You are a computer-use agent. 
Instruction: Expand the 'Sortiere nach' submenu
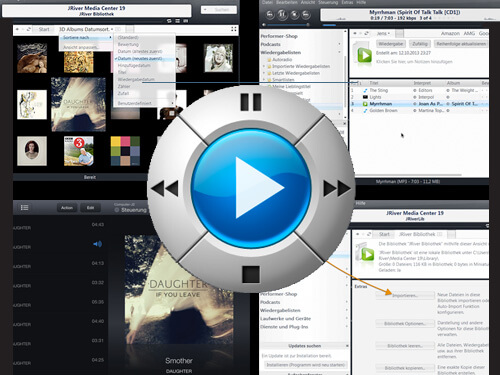tap(86, 38)
